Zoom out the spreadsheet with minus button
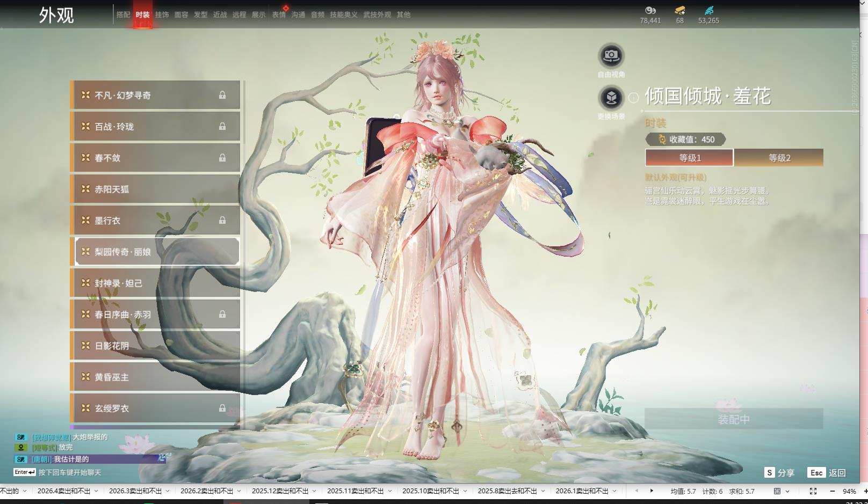The width and height of the screenshot is (868, 504). pyautogui.click(x=833, y=491)
